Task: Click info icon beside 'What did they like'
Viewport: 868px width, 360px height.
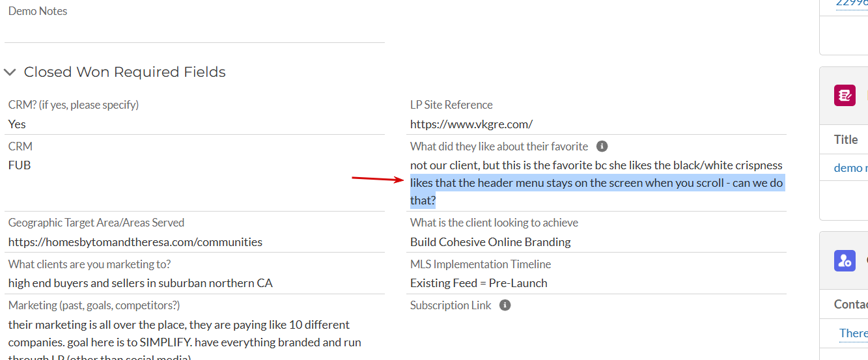Action: click(602, 146)
